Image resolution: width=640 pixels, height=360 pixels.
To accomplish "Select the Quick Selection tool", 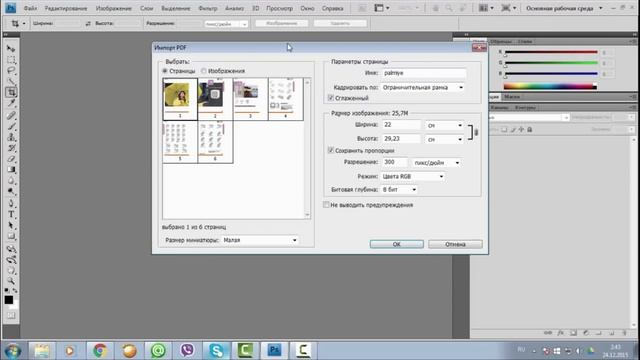I will click(x=11, y=81).
